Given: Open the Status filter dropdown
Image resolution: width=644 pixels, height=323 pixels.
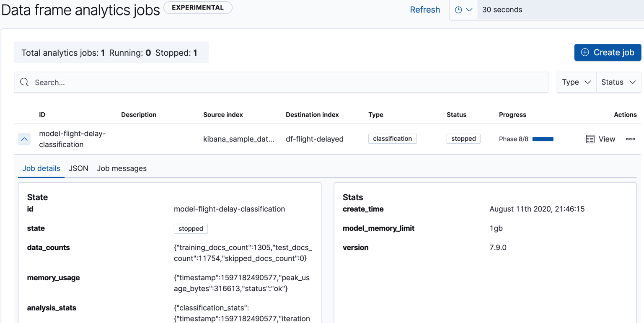Looking at the screenshot, I should 619,82.
